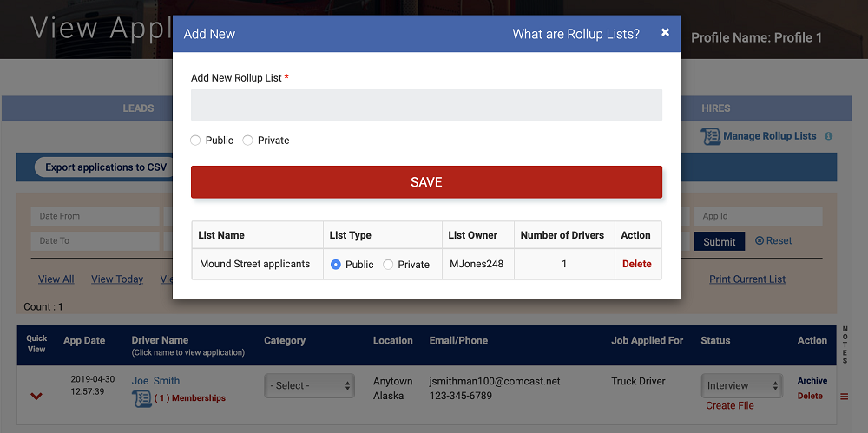868x433 pixels.
Task: Click the info icon beside Manage Rollup Lists
Action: click(829, 135)
